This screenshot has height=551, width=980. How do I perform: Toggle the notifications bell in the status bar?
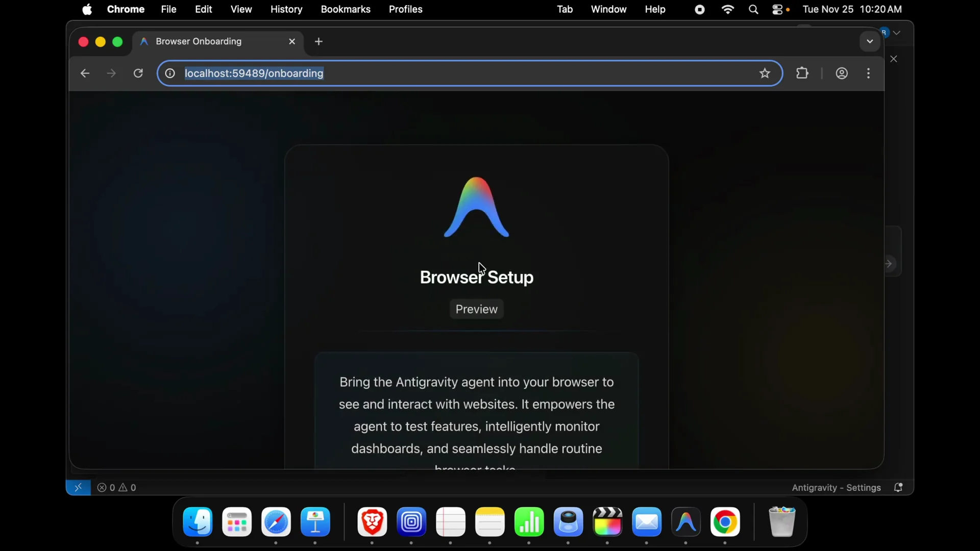[899, 487]
